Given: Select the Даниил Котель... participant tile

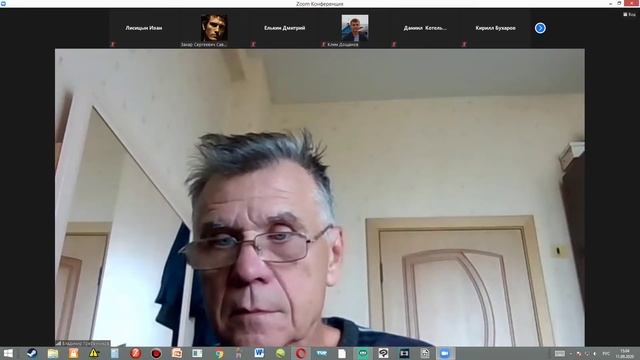Looking at the screenshot, I should (425, 28).
